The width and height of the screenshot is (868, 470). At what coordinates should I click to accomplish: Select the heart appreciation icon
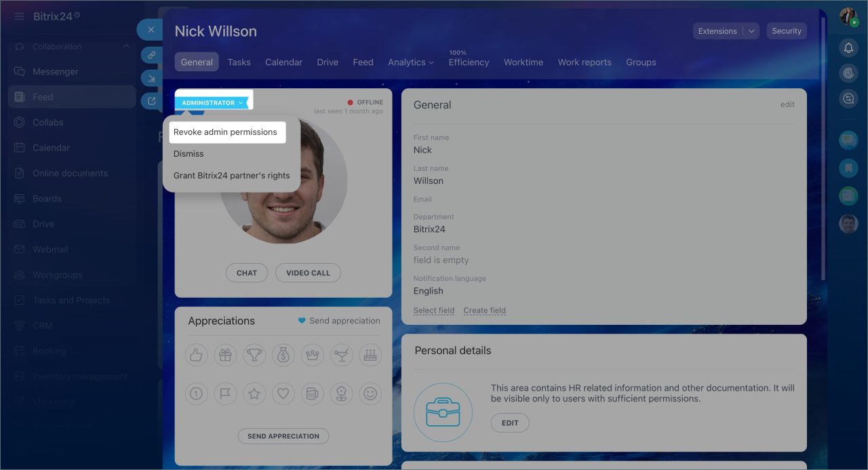pos(283,393)
